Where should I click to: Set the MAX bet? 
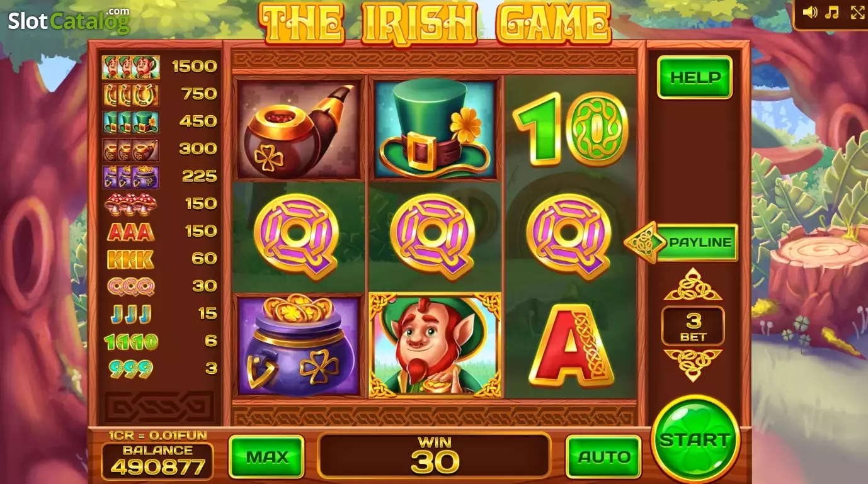click(266, 457)
